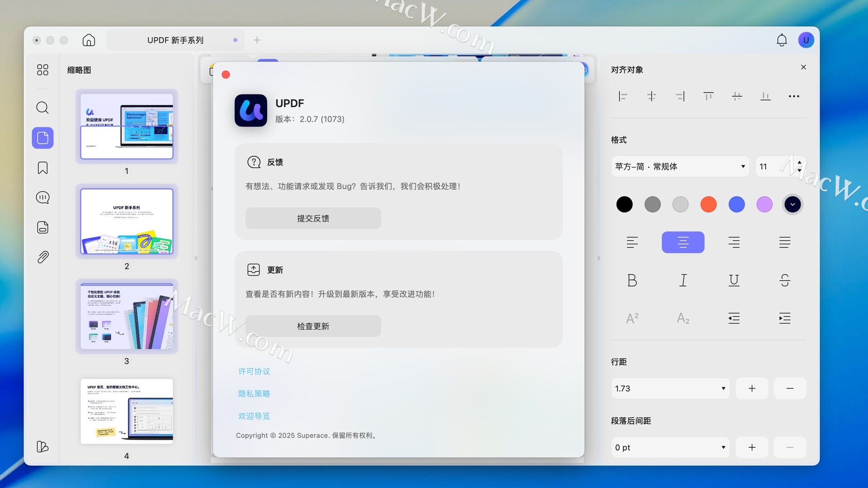868x488 pixels.
Task: Click the home icon
Action: coord(89,40)
